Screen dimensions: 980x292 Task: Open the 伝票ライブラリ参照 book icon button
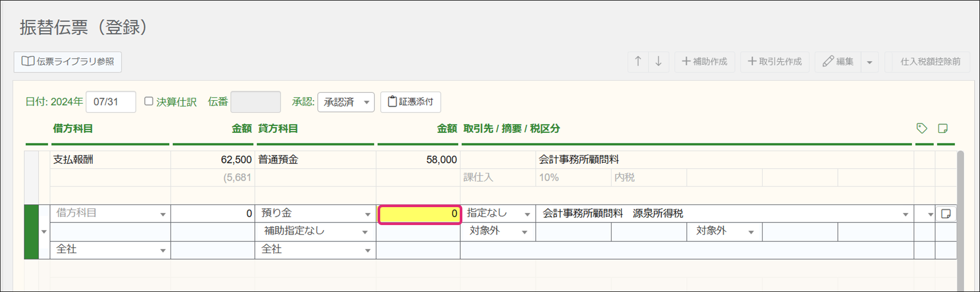(68, 62)
